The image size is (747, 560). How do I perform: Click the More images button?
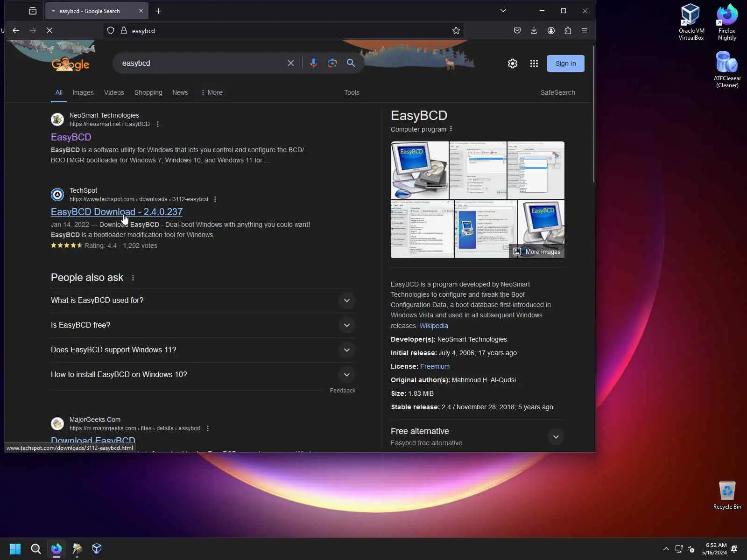tap(537, 252)
